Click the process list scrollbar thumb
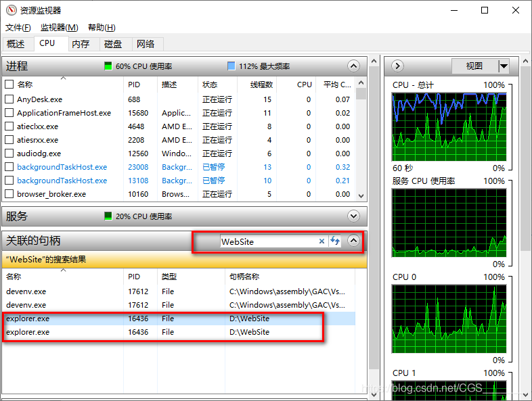The width and height of the screenshot is (532, 401). (x=361, y=94)
